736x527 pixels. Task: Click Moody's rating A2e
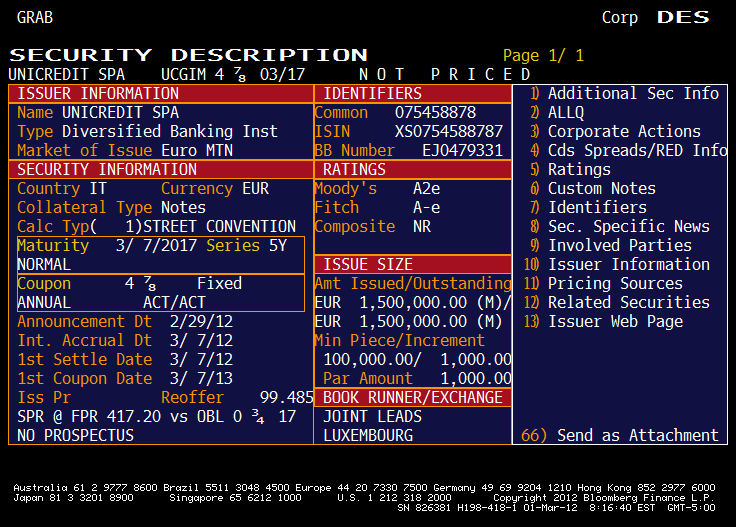427,189
